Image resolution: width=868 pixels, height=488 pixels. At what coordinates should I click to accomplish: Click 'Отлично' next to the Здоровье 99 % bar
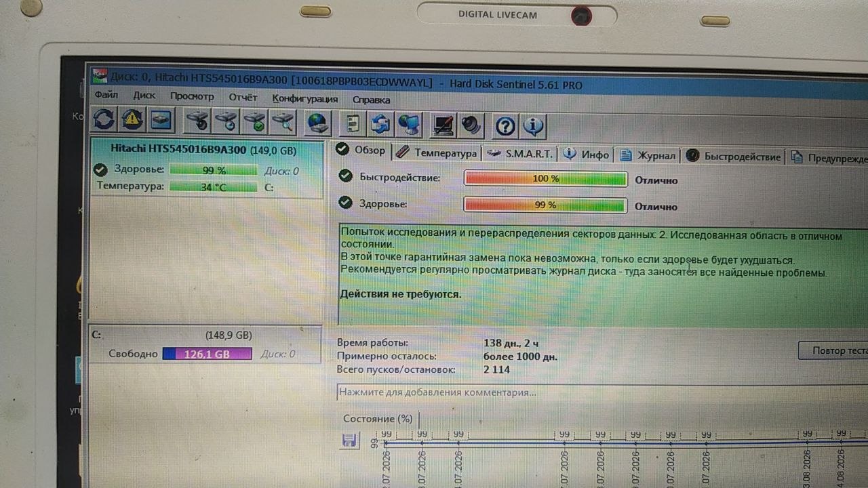[x=656, y=207]
